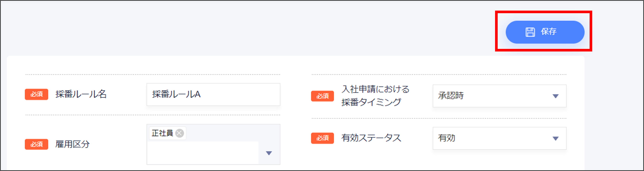Image resolution: width=644 pixels, height=171 pixels.
Task: Click the 入社申請における採番タイミング label
Action: coord(375,96)
